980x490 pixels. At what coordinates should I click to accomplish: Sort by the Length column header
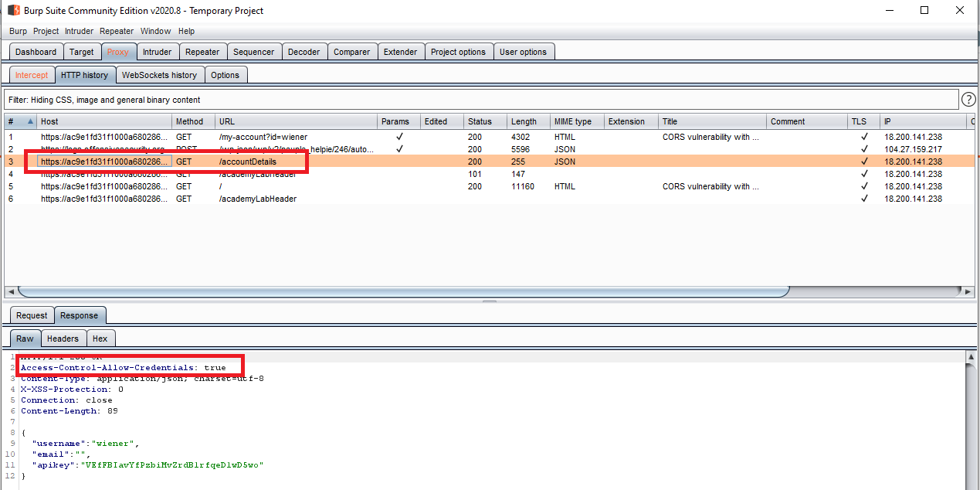point(528,121)
